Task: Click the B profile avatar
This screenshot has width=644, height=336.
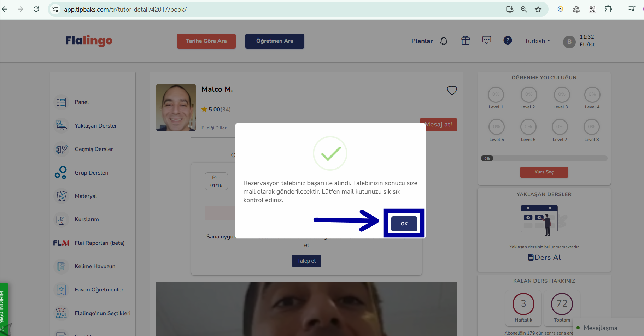Action: pyautogui.click(x=569, y=42)
